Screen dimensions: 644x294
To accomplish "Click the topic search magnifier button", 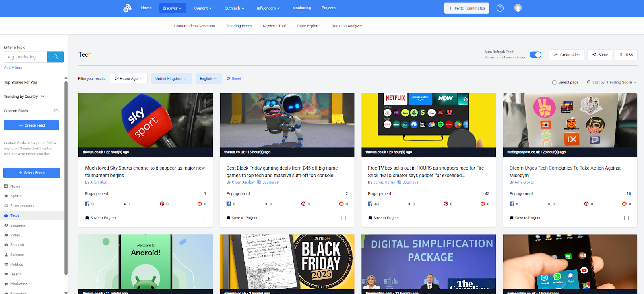I will pos(56,57).
